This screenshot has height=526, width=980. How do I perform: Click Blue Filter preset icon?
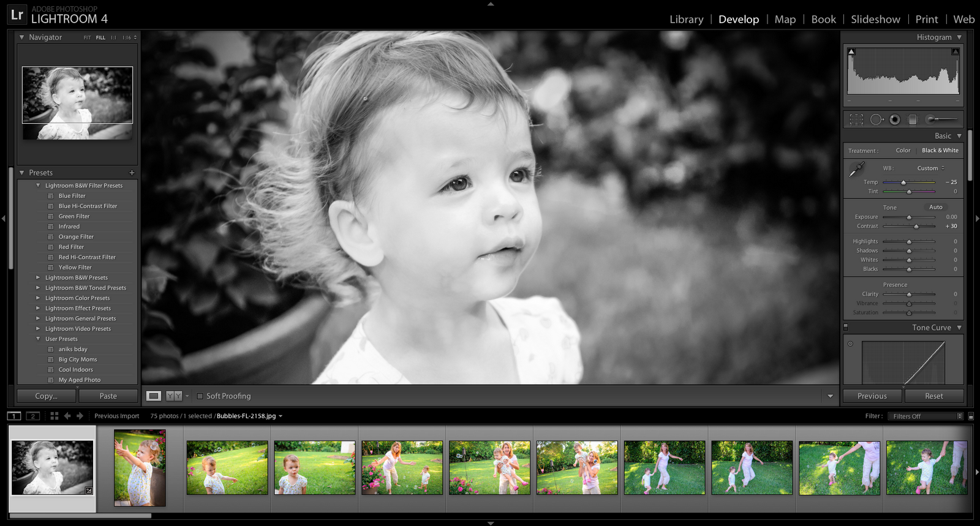51,196
